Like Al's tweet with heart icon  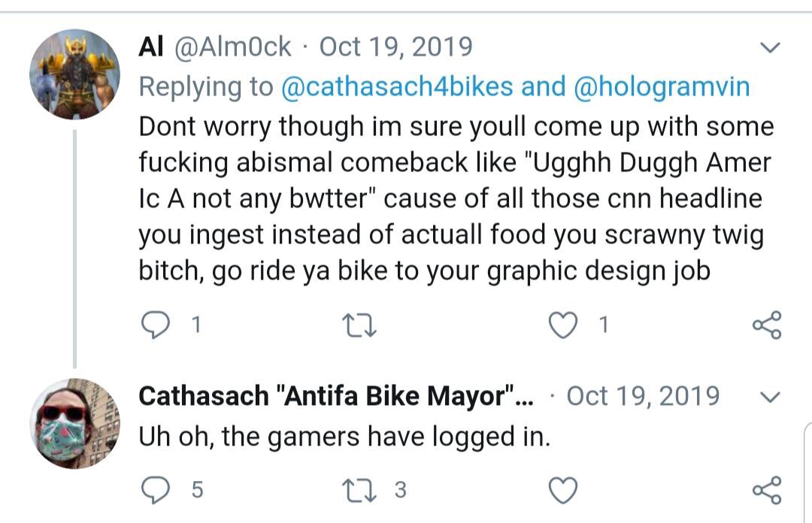pos(563,325)
